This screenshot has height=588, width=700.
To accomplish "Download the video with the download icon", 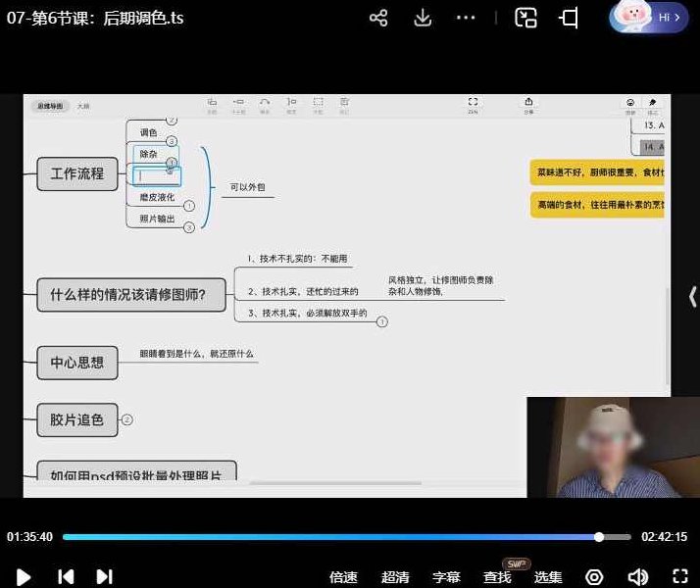I will click(423, 18).
